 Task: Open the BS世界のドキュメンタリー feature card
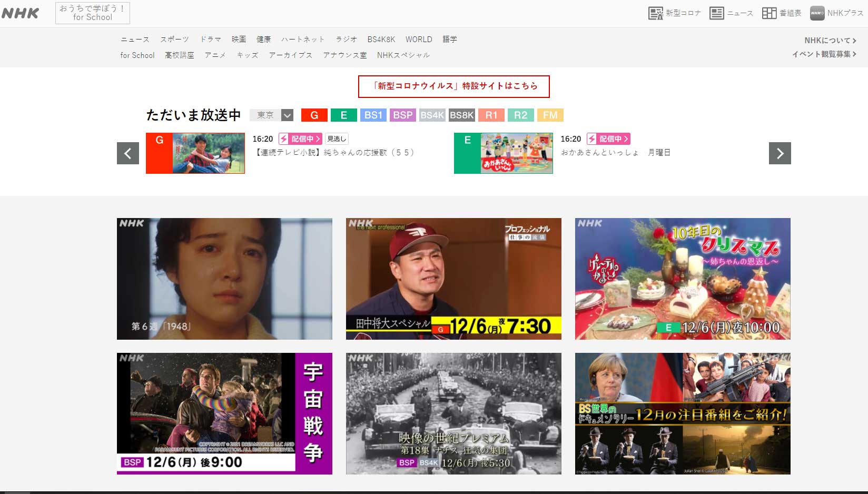point(683,413)
